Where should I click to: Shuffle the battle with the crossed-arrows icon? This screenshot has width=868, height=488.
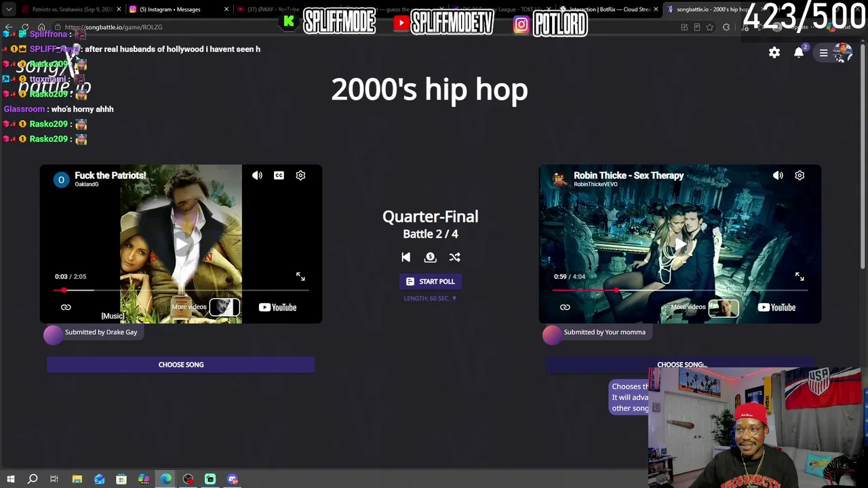pos(454,258)
